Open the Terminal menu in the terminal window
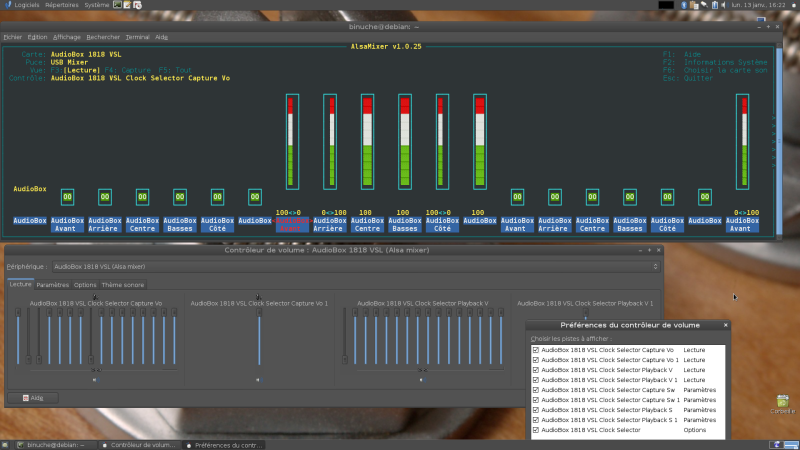 coord(137,37)
